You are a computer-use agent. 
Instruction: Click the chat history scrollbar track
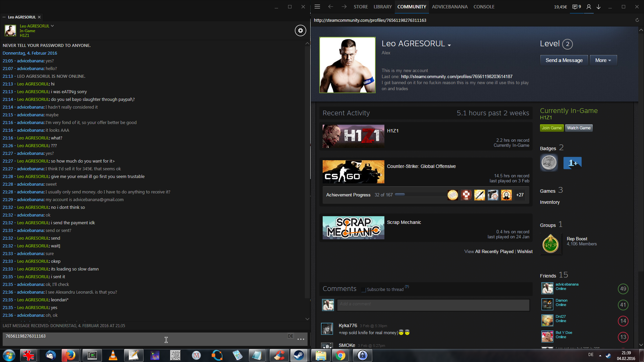click(x=307, y=181)
